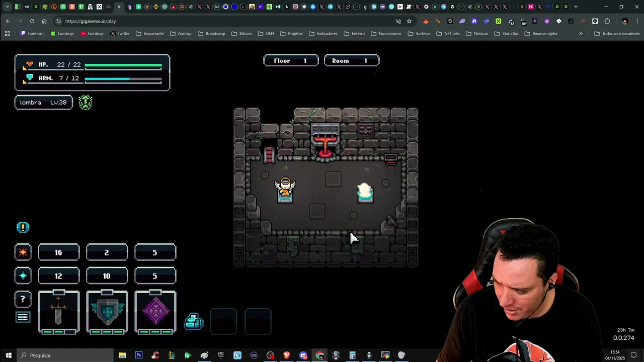The width and height of the screenshot is (644, 362).
Task: Play the sword attack card
Action: [58, 312]
